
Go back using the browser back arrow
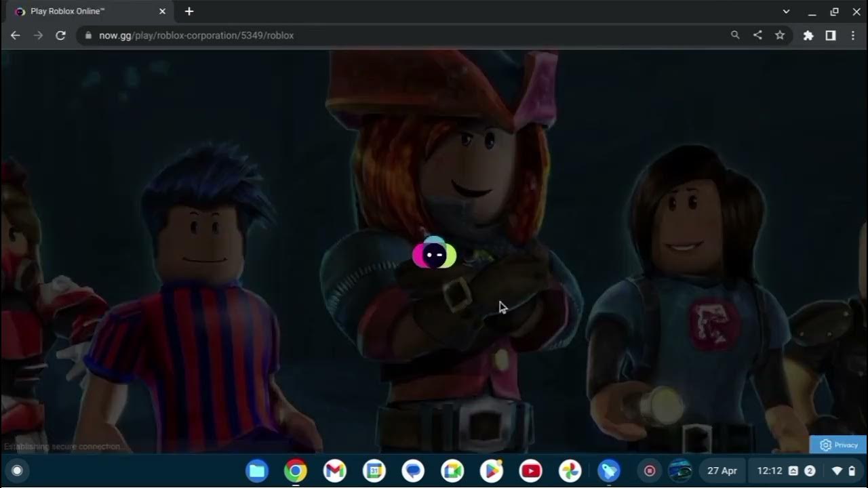tap(16, 35)
